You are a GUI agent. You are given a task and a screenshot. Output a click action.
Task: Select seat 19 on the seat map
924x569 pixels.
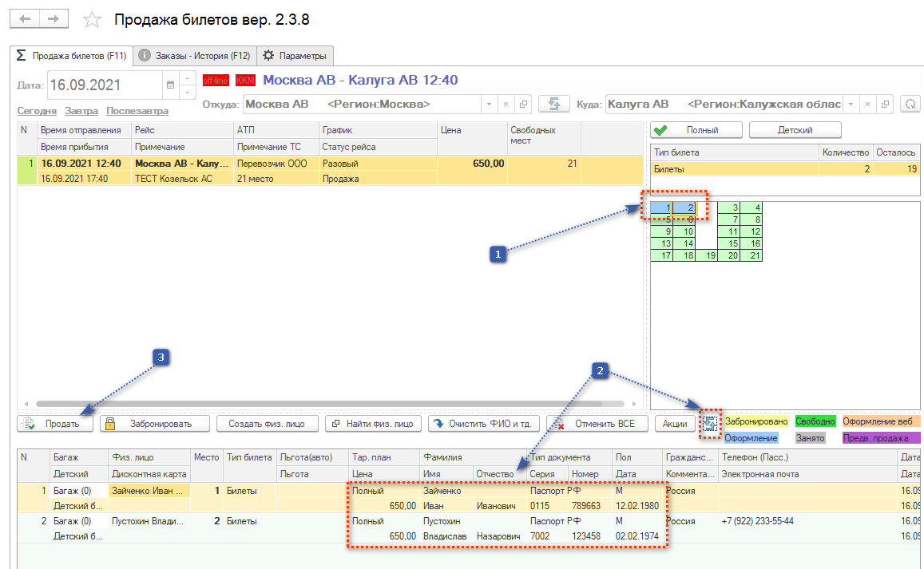[x=707, y=255]
